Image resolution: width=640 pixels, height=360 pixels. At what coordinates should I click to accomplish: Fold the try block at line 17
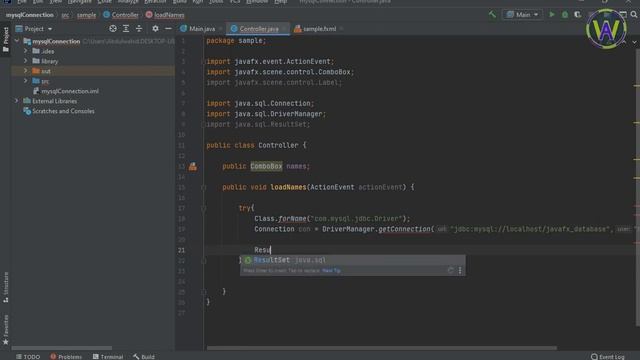(x=204, y=208)
